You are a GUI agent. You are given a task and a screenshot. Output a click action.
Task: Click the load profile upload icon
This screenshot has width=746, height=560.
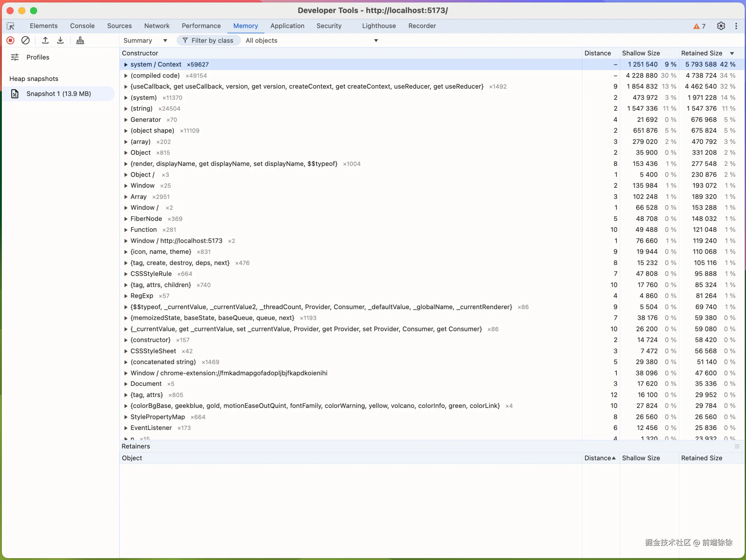pyautogui.click(x=45, y=40)
